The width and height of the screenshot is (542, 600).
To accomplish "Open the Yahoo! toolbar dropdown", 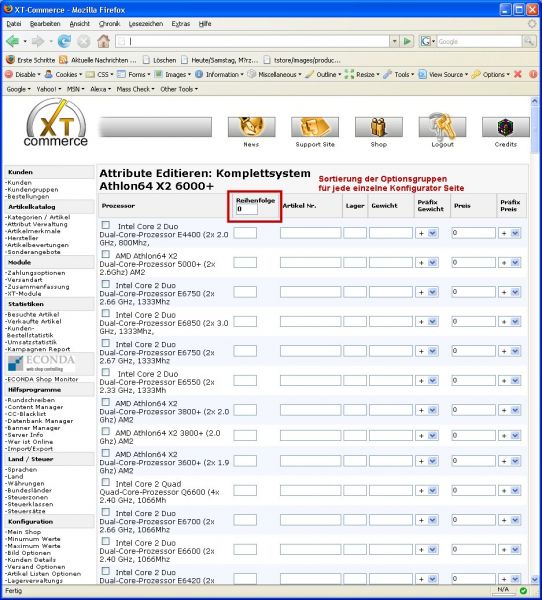I will (49, 89).
